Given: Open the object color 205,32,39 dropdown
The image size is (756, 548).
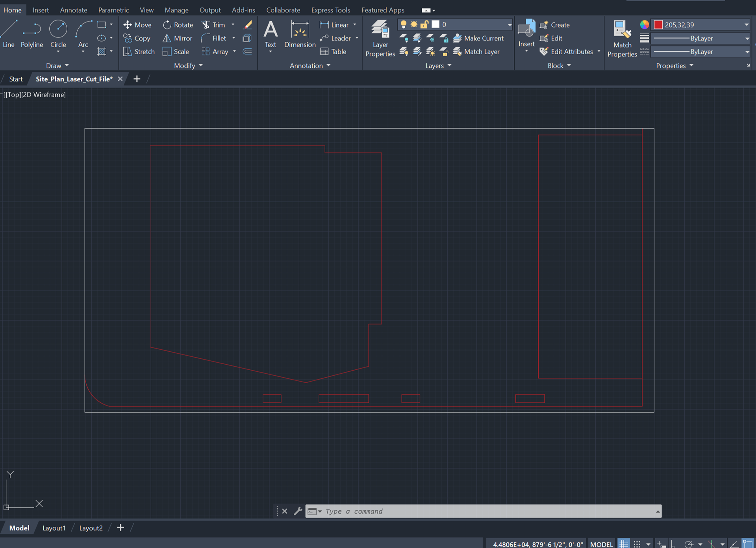Looking at the screenshot, I should coord(746,25).
